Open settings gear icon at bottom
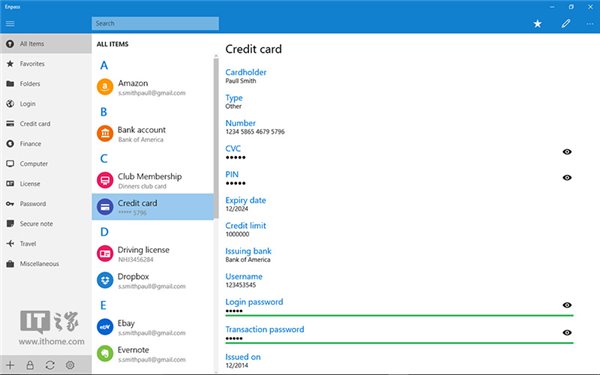 point(70,365)
